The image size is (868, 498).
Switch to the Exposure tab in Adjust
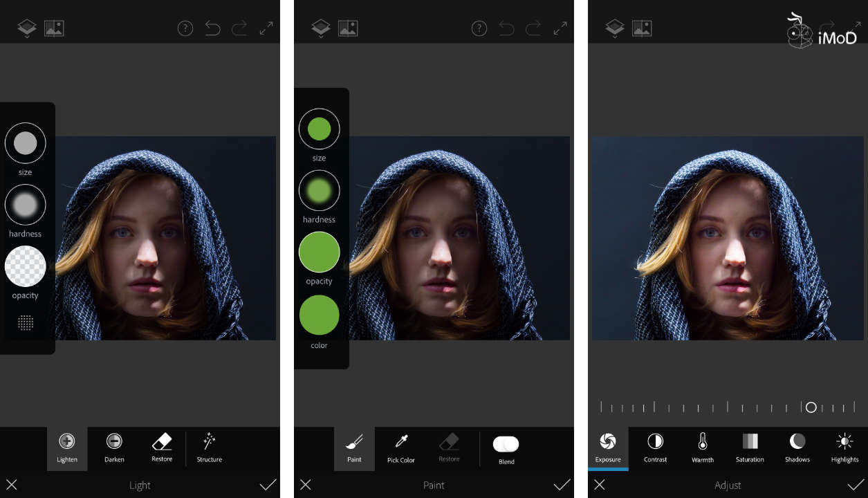click(x=607, y=448)
